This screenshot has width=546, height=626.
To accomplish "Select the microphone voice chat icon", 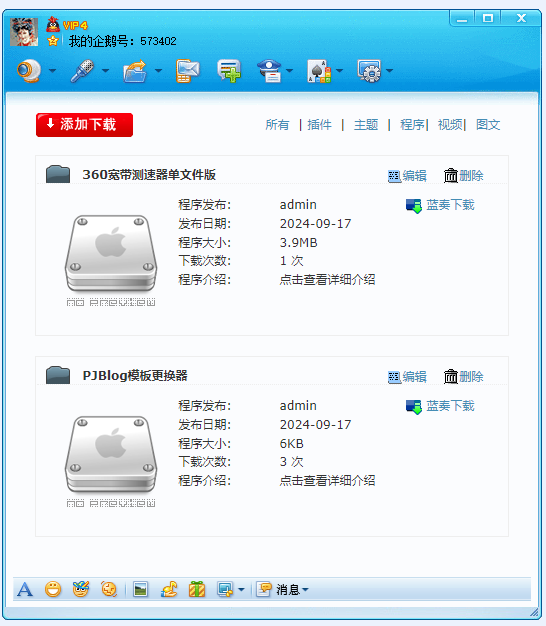I will (82, 71).
